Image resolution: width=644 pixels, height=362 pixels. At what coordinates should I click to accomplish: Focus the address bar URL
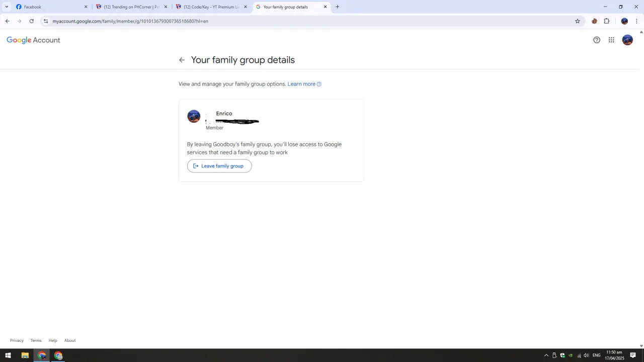[x=130, y=21]
